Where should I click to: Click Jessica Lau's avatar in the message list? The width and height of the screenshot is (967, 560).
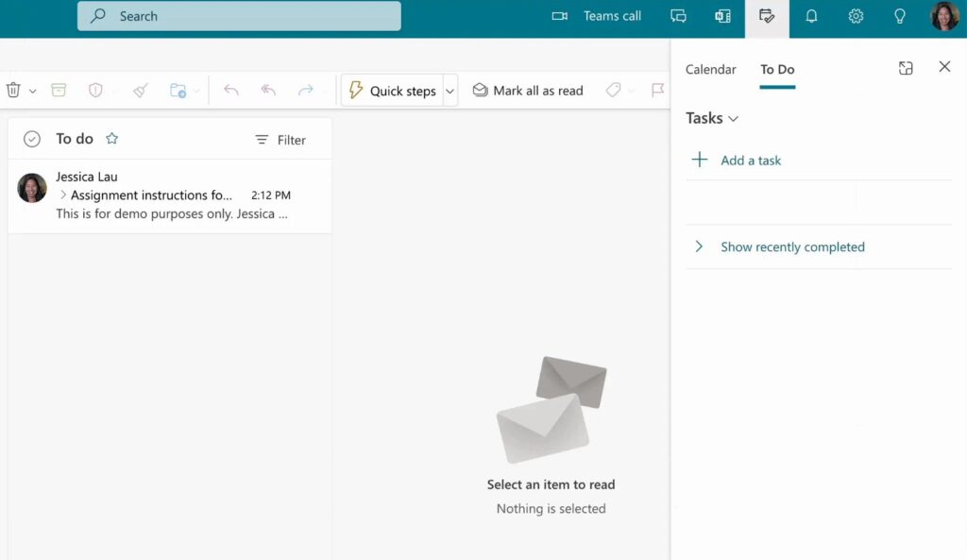click(x=32, y=188)
